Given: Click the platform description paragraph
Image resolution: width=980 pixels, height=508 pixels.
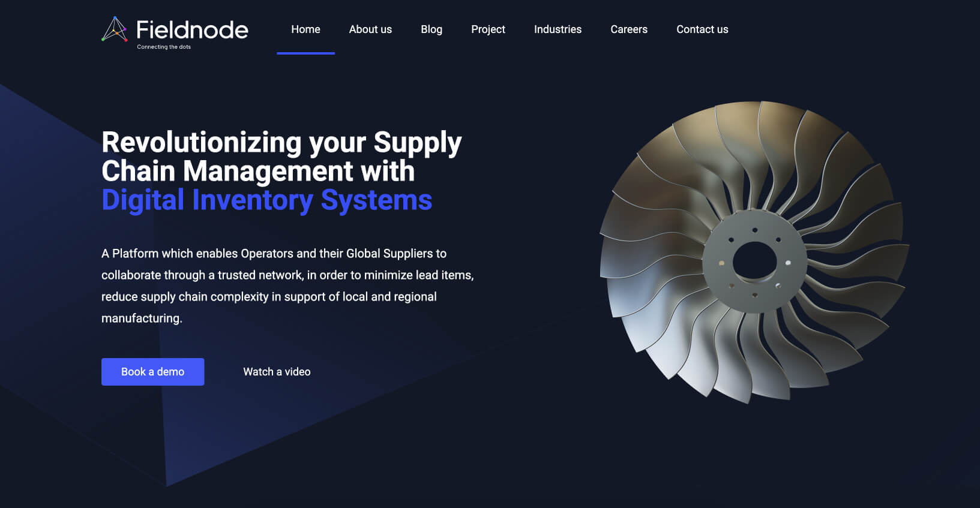Looking at the screenshot, I should pos(287,285).
